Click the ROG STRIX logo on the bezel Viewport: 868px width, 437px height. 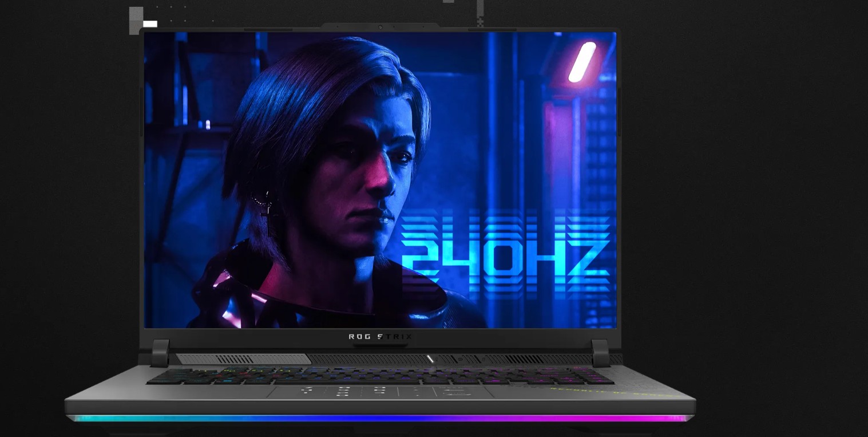point(380,337)
